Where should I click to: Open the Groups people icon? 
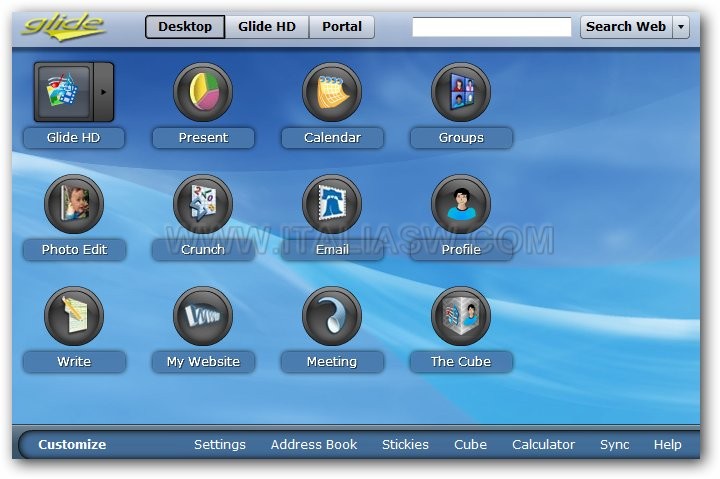tap(461, 92)
